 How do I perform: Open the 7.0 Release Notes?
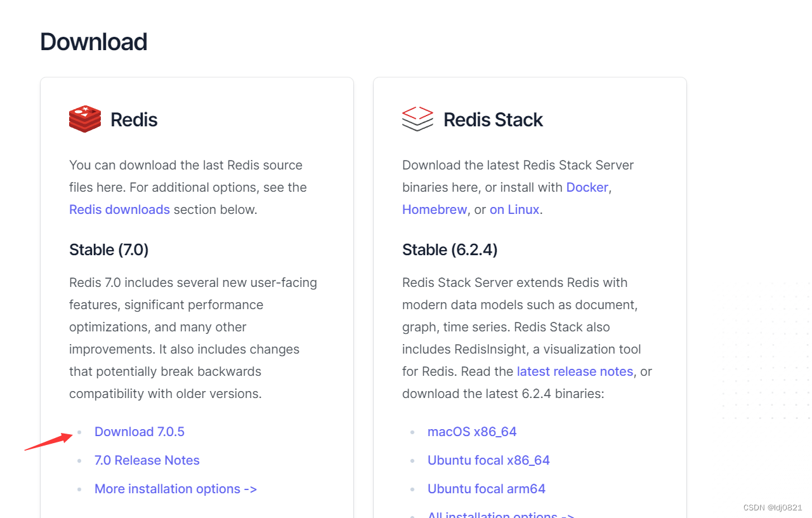click(x=147, y=460)
